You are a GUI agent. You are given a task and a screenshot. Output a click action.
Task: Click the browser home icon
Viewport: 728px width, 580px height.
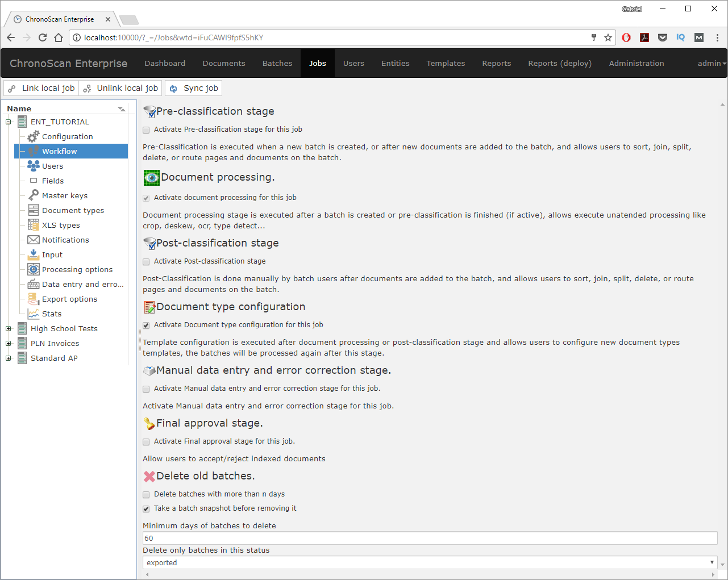(x=59, y=37)
